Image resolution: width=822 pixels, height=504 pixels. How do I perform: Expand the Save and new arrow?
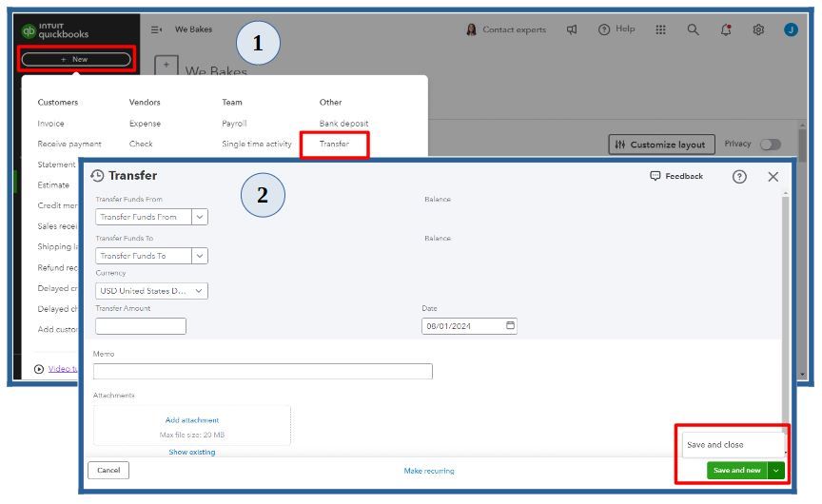click(776, 471)
